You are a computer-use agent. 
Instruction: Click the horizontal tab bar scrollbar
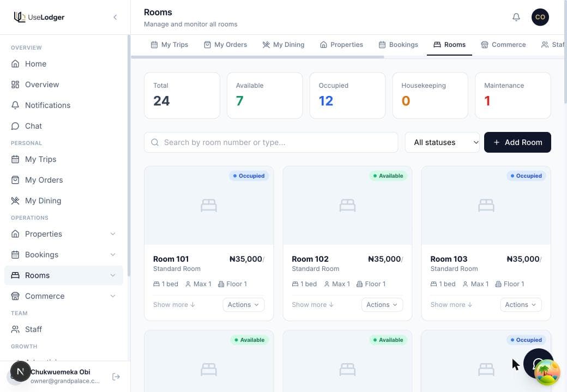[x=257, y=57]
